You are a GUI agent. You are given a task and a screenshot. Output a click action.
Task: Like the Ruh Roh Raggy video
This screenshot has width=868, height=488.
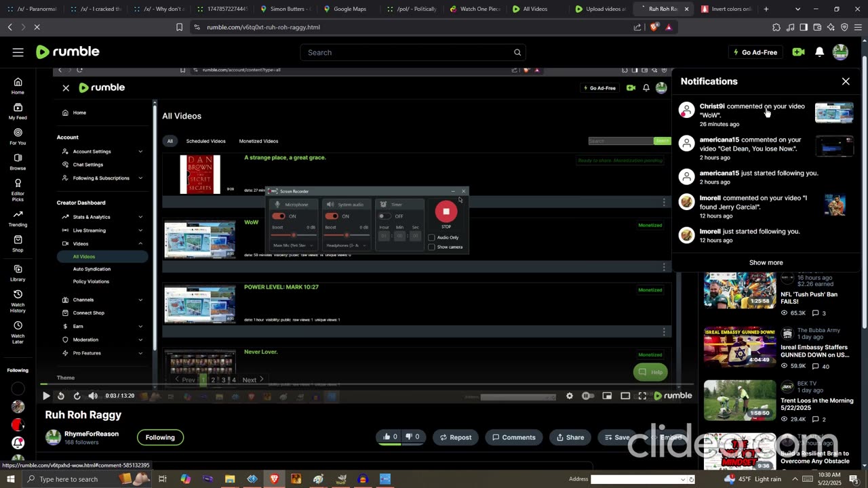pos(391,437)
